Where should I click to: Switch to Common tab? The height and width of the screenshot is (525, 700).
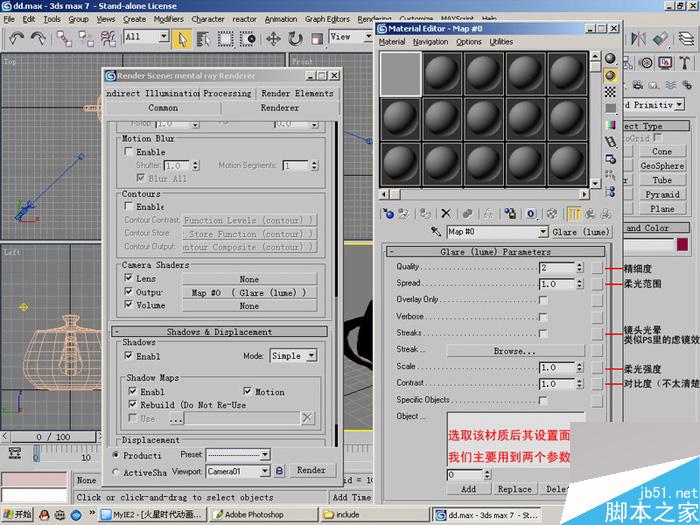[163, 108]
